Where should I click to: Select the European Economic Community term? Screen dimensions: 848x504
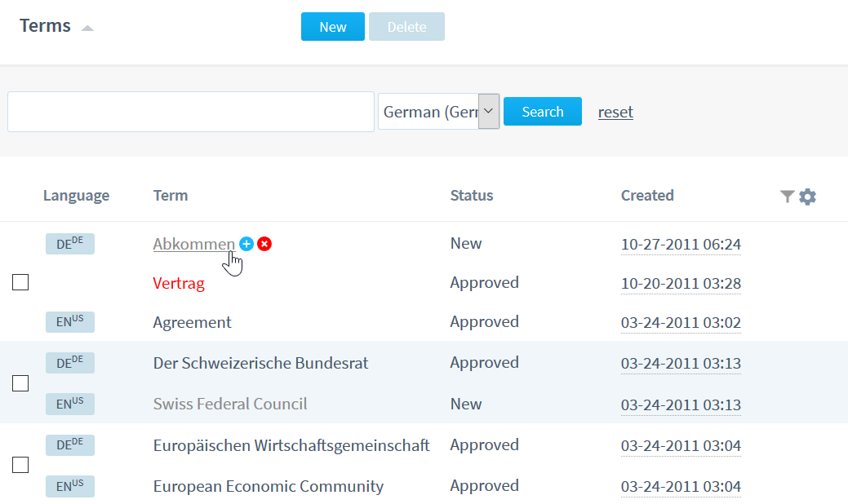tap(269, 486)
